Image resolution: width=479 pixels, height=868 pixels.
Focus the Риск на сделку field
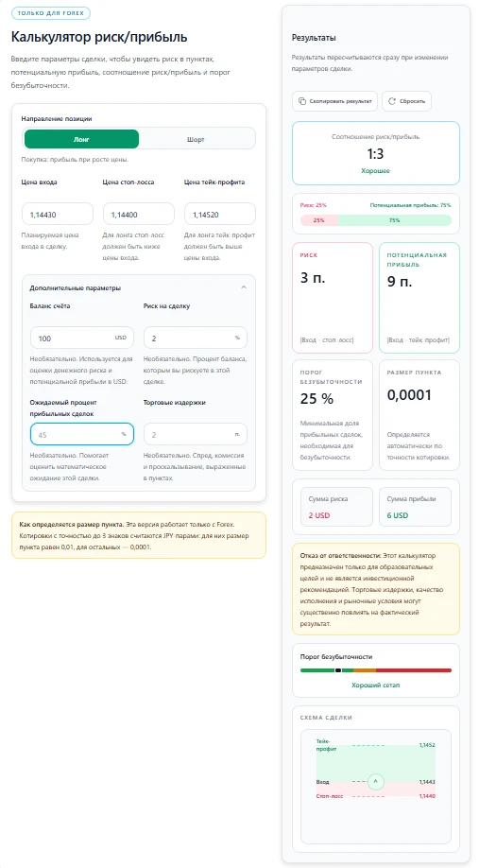[x=196, y=338]
